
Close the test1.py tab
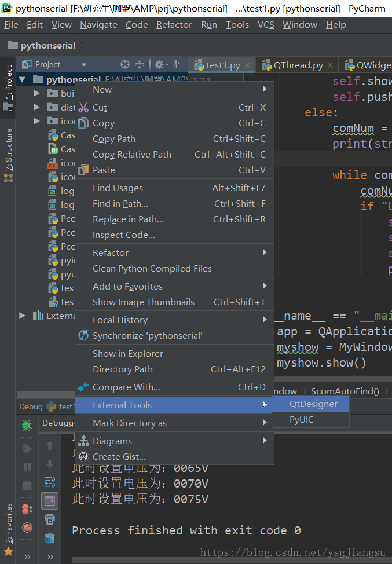click(x=247, y=65)
